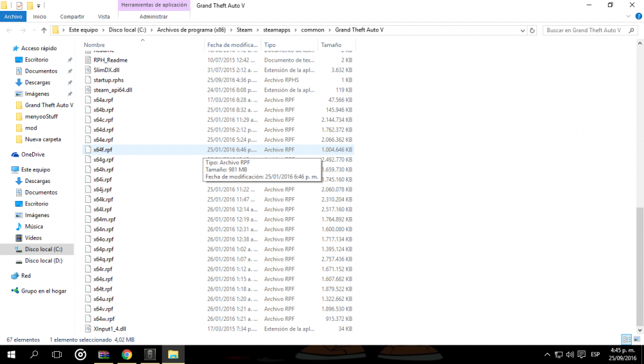The width and height of the screenshot is (644, 364).
Task: Open pinned Grand Theft Auto V folder
Action: click(49, 105)
